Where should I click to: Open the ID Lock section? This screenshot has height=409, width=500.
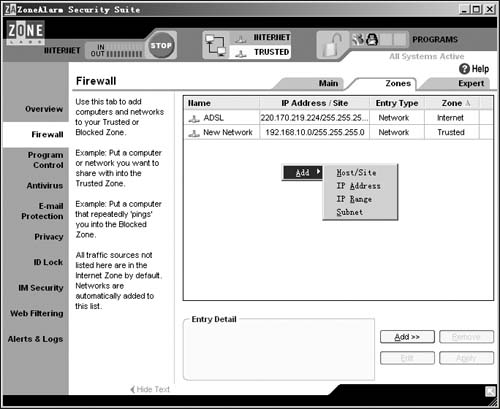[x=48, y=262]
